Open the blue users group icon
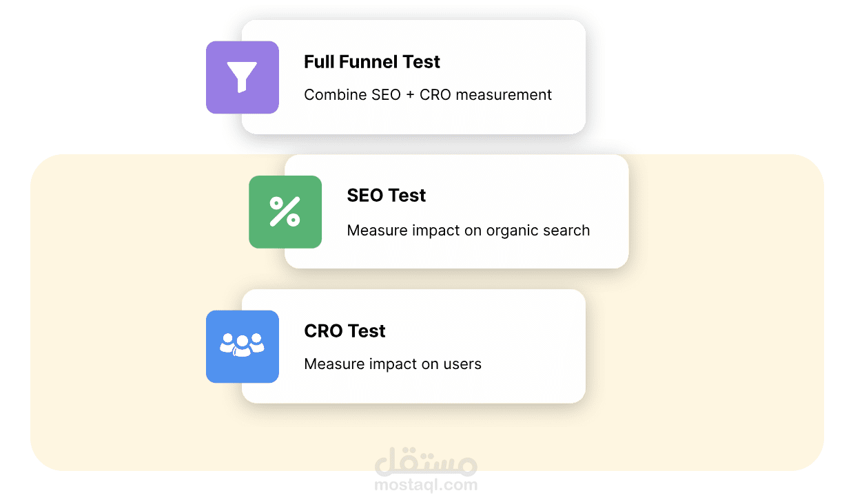 242,346
